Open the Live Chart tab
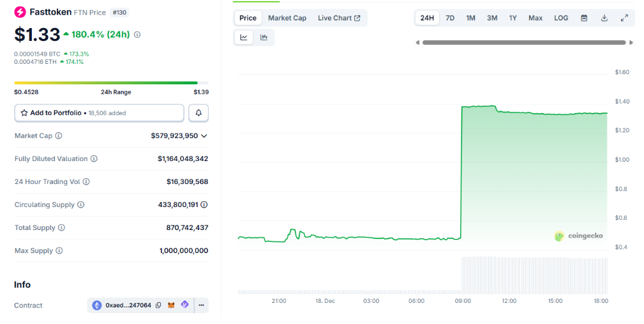The width and height of the screenshot is (644, 324). coord(339,18)
